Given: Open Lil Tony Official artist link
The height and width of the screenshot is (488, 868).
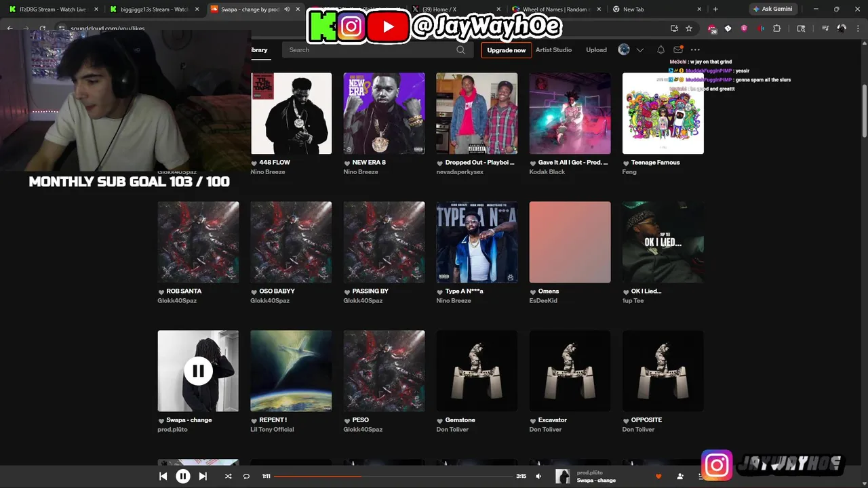Looking at the screenshot, I should 272,430.
